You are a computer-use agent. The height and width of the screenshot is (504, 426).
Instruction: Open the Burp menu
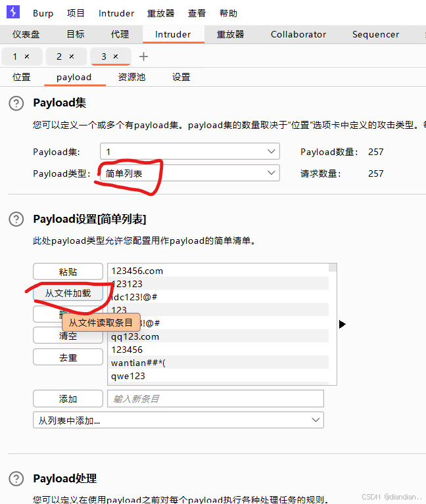[43, 13]
